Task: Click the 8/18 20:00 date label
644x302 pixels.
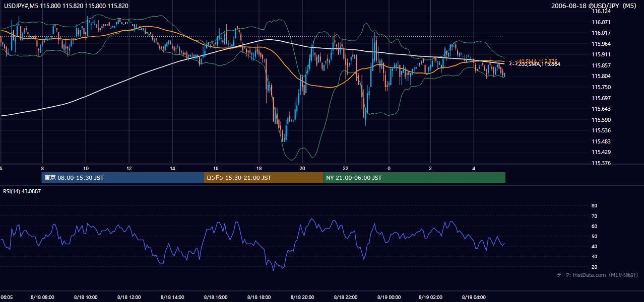Action: pos(302,297)
